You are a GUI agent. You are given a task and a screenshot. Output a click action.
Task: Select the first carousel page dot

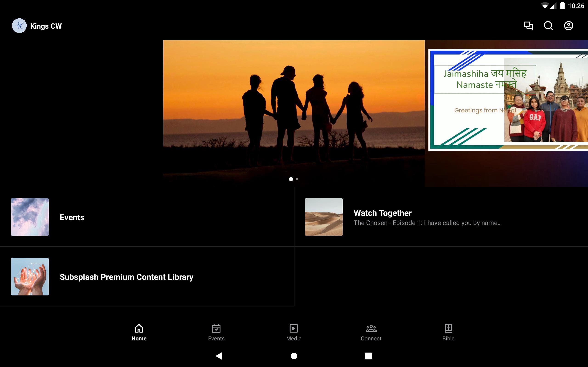coord(291,179)
